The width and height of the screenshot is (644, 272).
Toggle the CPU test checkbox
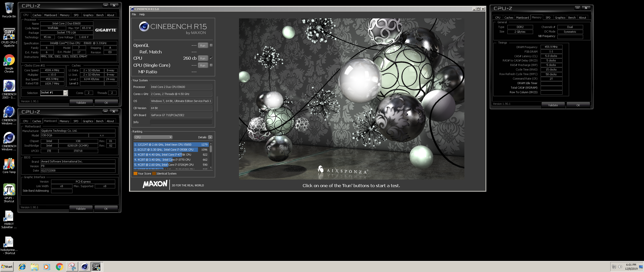coord(211,58)
